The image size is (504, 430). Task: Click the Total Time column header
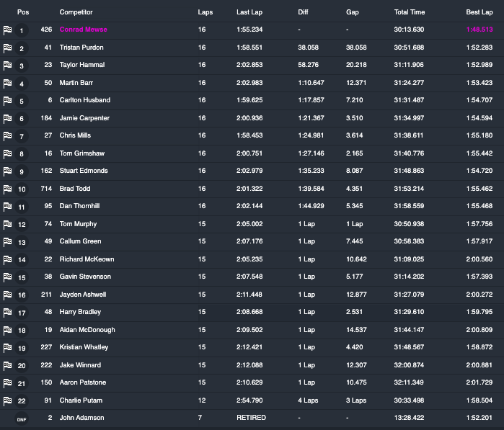click(410, 12)
